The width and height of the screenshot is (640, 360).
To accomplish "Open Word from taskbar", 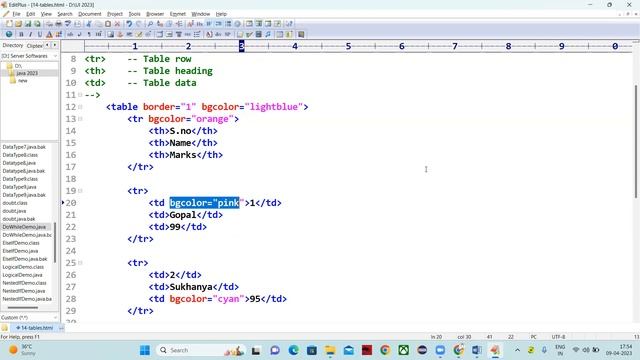I will point(477,350).
